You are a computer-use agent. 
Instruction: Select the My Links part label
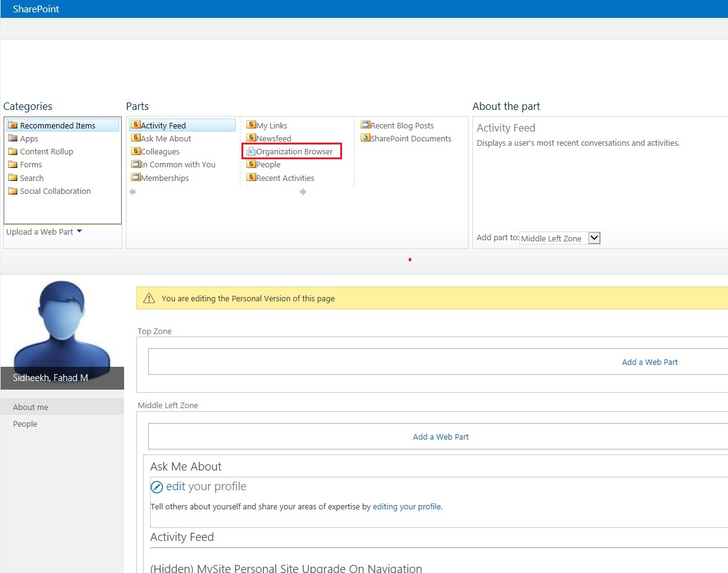tap(272, 125)
